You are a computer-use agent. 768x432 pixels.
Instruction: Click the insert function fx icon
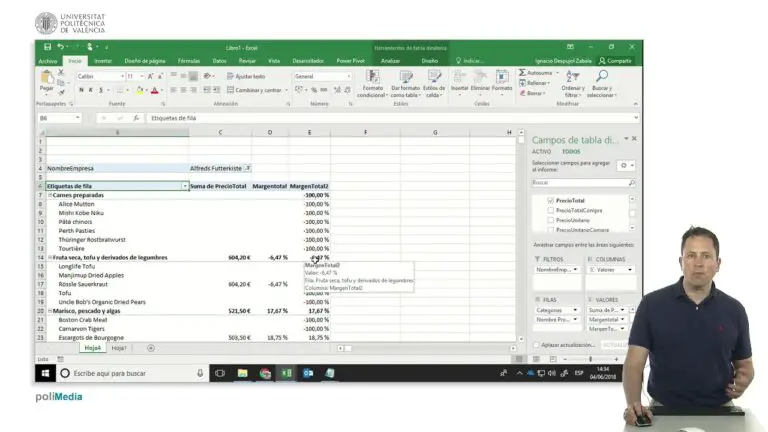pos(136,118)
